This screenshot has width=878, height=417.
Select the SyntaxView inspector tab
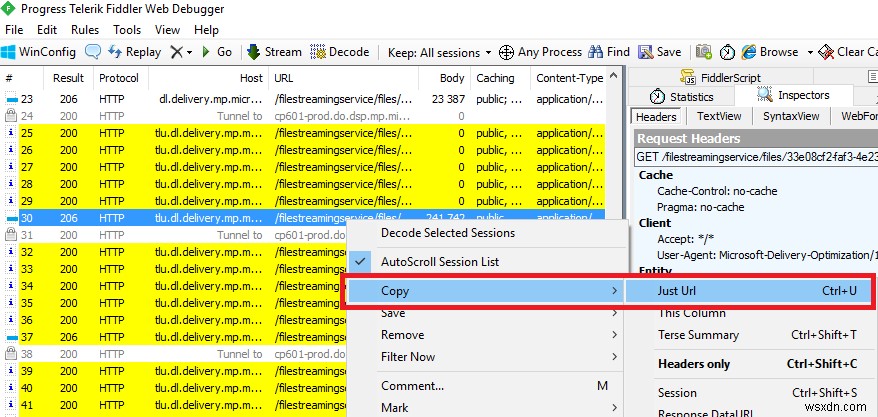click(x=791, y=116)
